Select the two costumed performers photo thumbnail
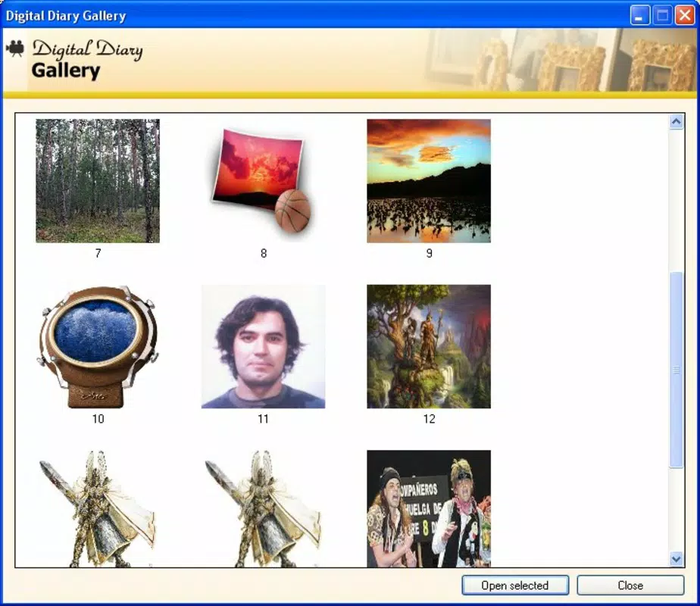 (429, 509)
